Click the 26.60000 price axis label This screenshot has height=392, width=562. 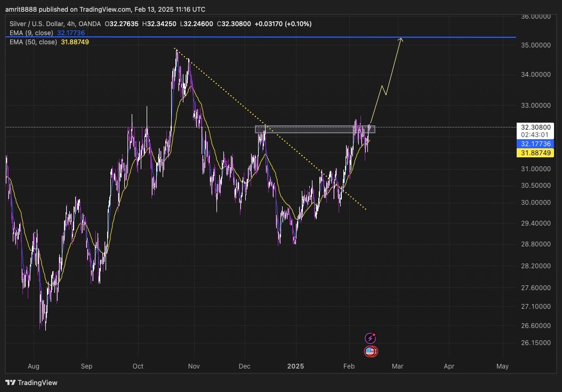point(535,326)
